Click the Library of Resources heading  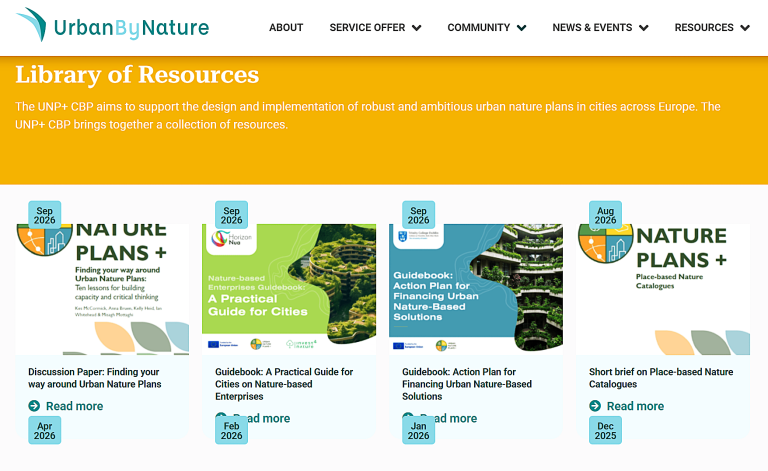[137, 75]
